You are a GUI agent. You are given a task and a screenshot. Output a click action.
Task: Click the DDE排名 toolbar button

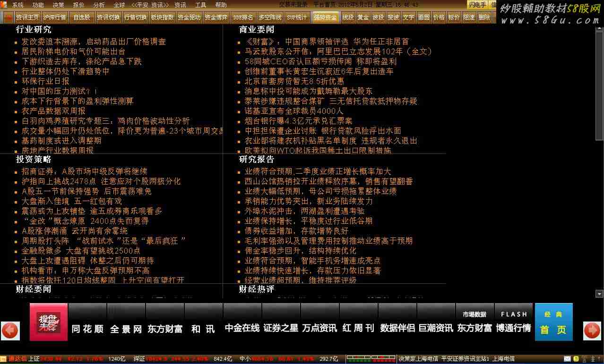coord(243,17)
